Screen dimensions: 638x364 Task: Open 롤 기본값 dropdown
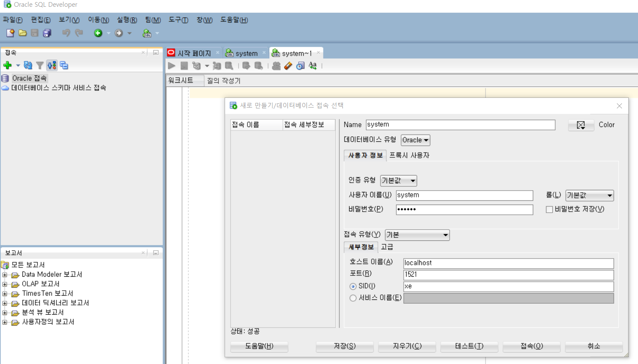coord(589,195)
